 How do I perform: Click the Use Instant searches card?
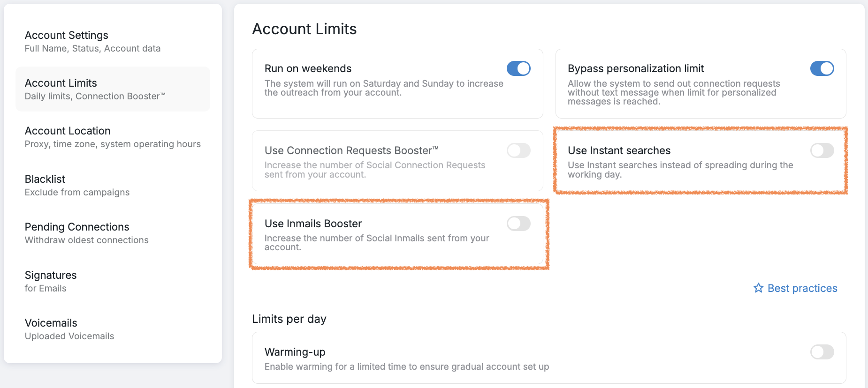680,170
